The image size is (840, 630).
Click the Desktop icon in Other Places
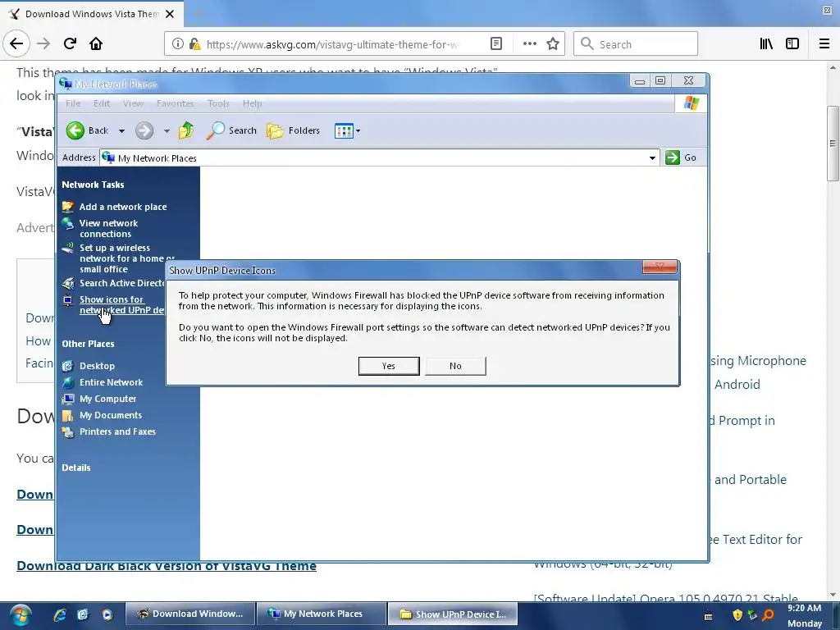[68, 366]
